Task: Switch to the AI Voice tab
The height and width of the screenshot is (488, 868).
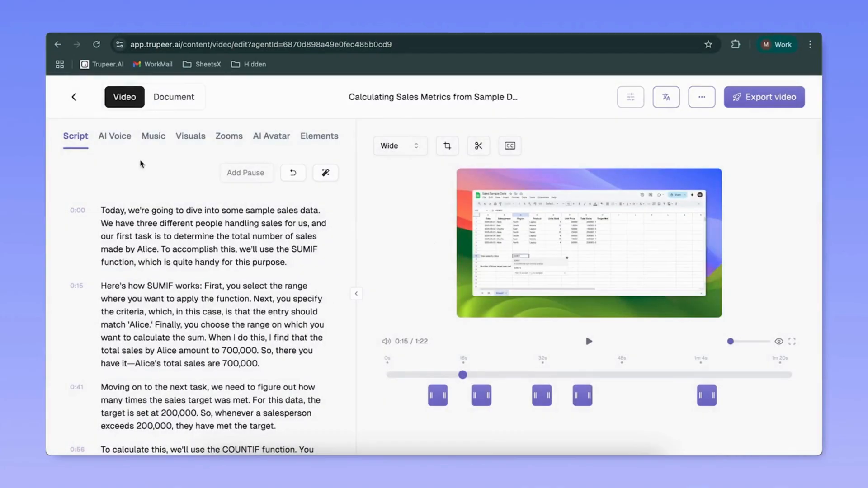Action: point(114,136)
